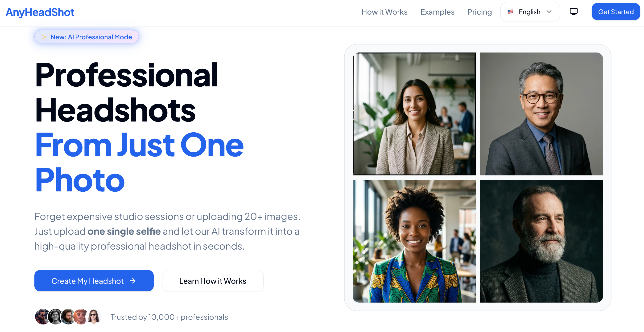The height and width of the screenshot is (332, 644).
Task: Click the AnyHeadShot logo
Action: coord(40,12)
